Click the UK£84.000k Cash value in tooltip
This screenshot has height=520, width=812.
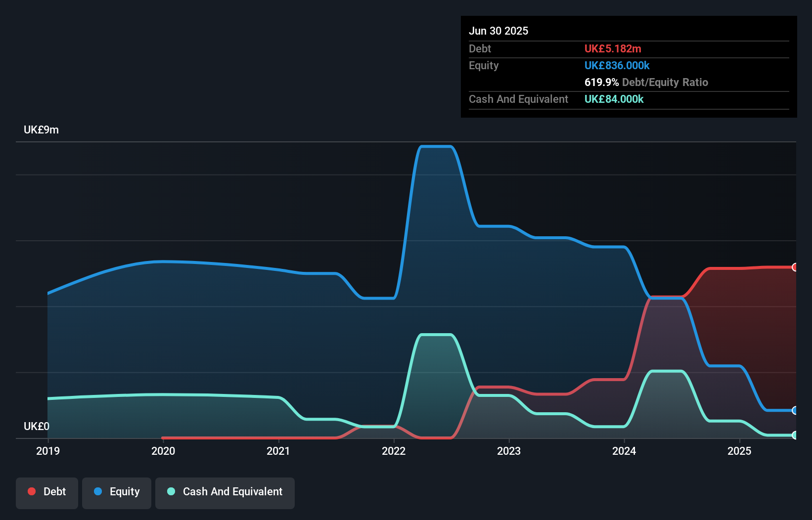614,99
